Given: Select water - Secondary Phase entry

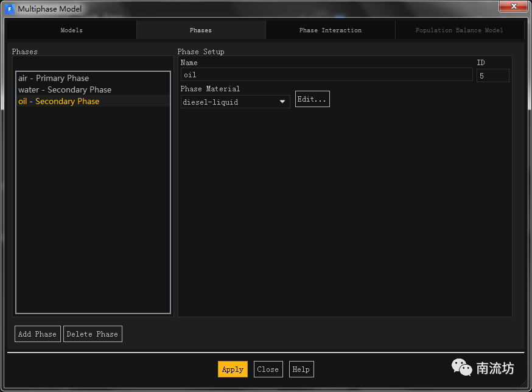Looking at the screenshot, I should pos(65,90).
